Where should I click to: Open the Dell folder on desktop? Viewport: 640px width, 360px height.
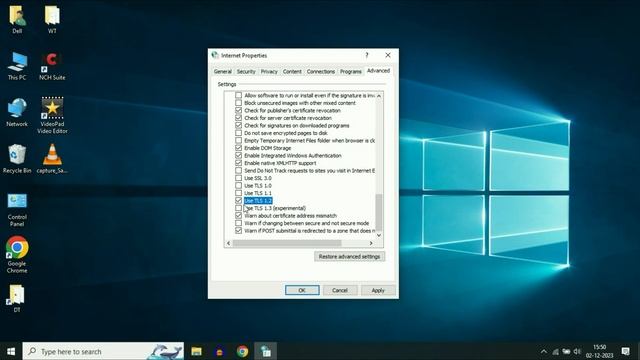pos(17,19)
